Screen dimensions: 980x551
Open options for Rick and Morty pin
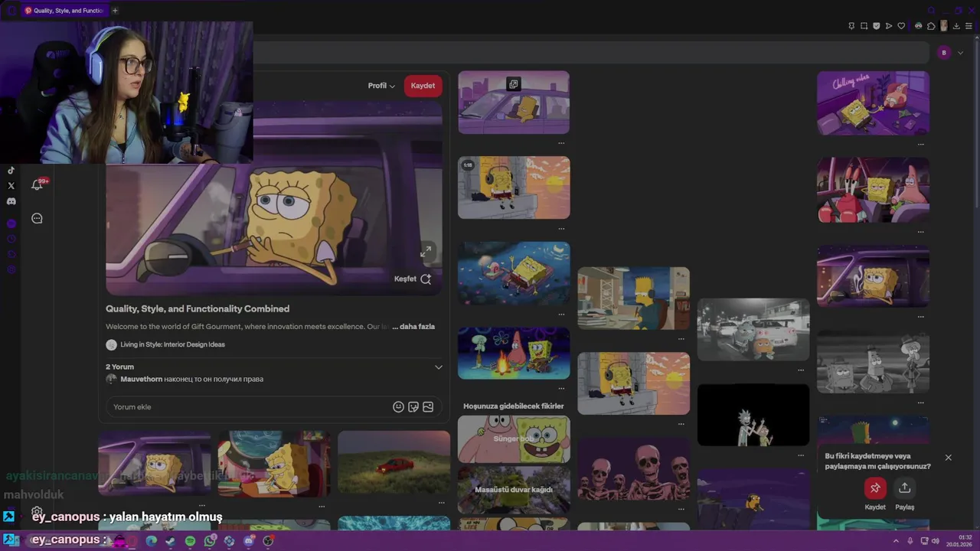pyautogui.click(x=801, y=455)
